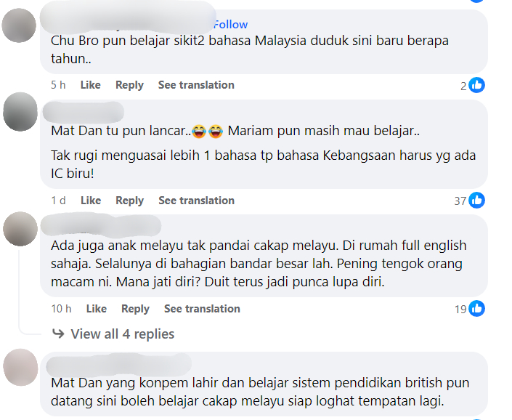This screenshot has width=512, height=420.
Task: Expand View all 4 replies
Action: click(x=122, y=334)
